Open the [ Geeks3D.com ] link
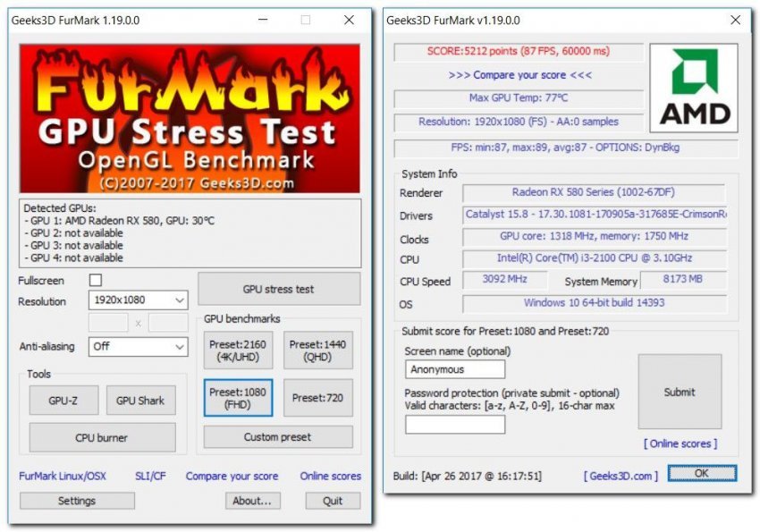760x532 pixels. coord(621,477)
